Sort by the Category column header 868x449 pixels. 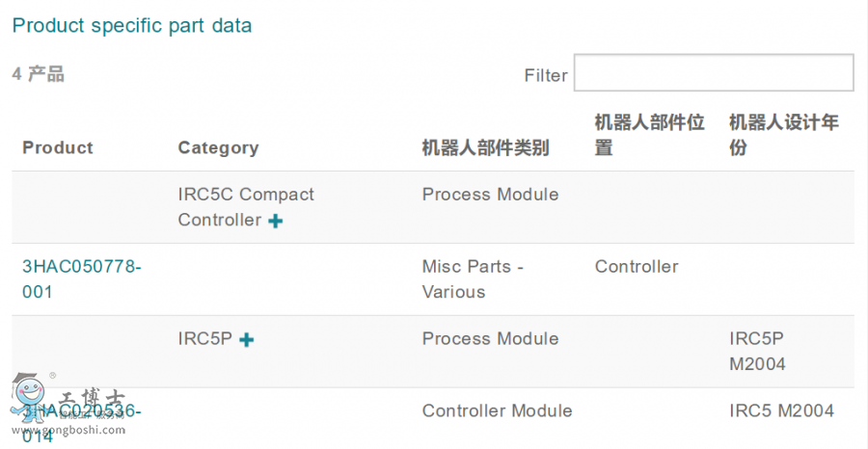(x=218, y=147)
